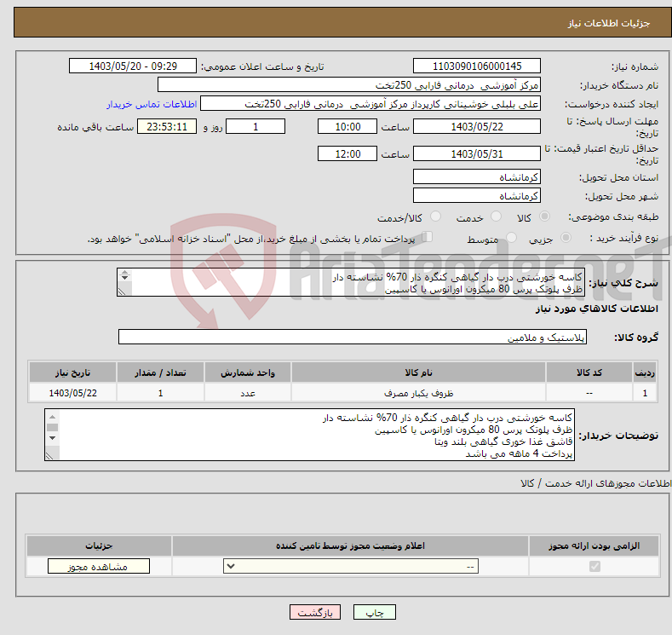Click the resize grip of شرح کلی نیاز box
Viewport: 672px width, 635px height.
(122, 292)
